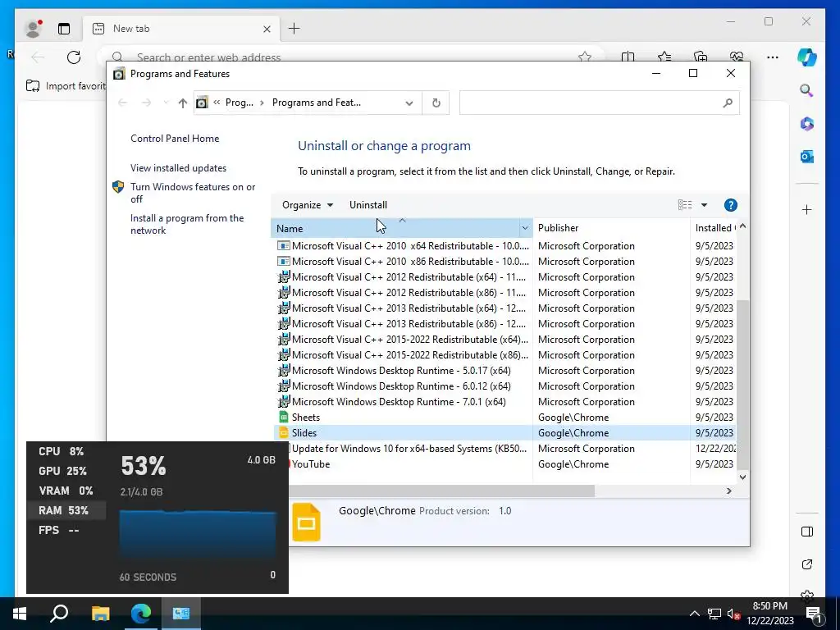Open Microsoft Edge taskbar icon
This screenshot has height=630, width=840.
[x=141, y=614]
